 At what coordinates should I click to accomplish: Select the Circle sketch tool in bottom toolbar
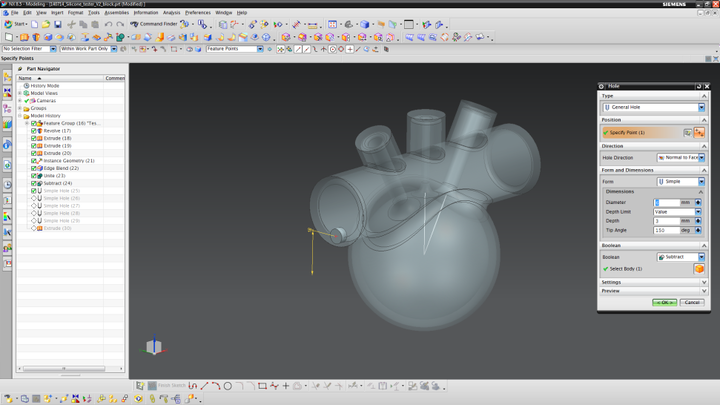tap(228, 386)
